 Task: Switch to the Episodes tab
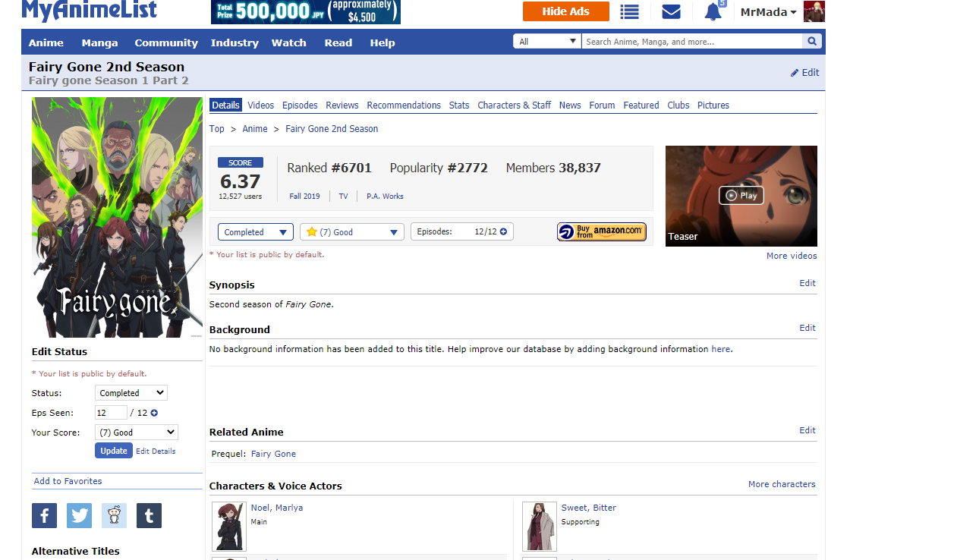pyautogui.click(x=300, y=105)
